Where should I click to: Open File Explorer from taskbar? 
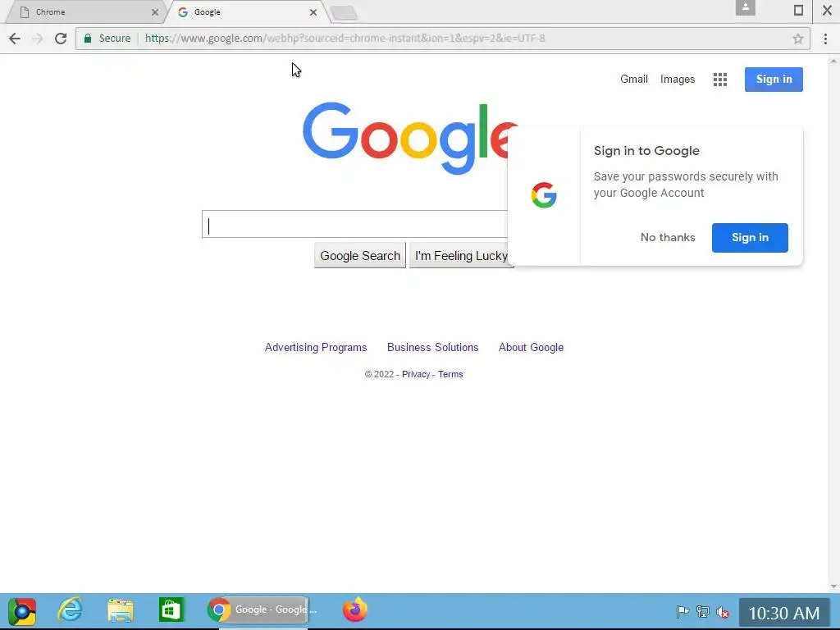[121, 610]
